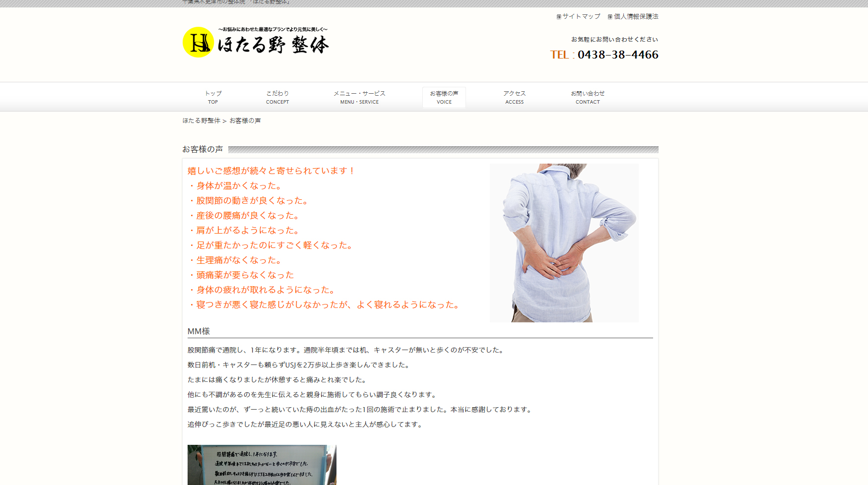The width and height of the screenshot is (868, 485).
Task: Click the sentence mentioning USJを2万歩以上
Action: (x=300, y=365)
